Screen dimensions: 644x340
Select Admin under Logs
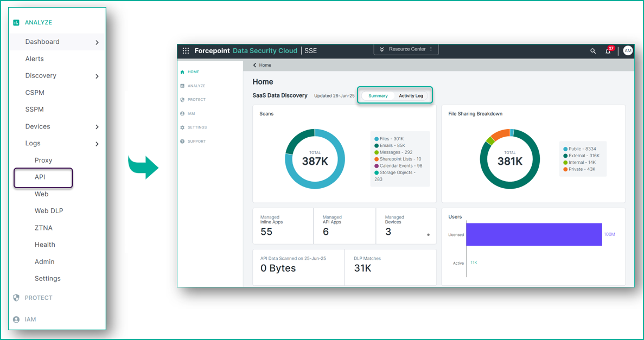click(44, 261)
